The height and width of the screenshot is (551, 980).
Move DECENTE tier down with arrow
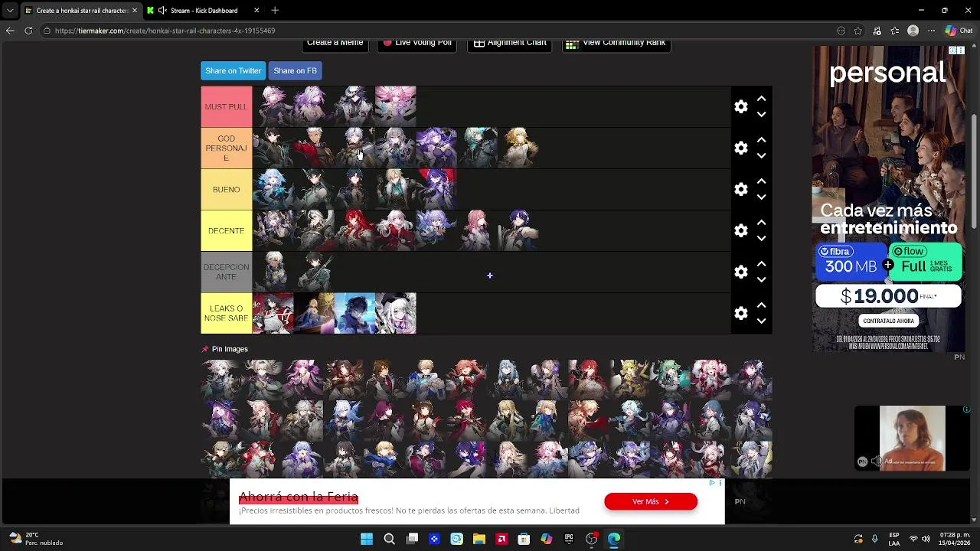click(x=761, y=238)
